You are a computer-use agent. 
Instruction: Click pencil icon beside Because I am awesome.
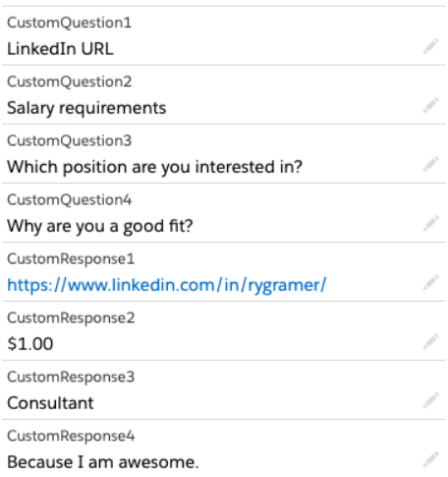pos(430,459)
